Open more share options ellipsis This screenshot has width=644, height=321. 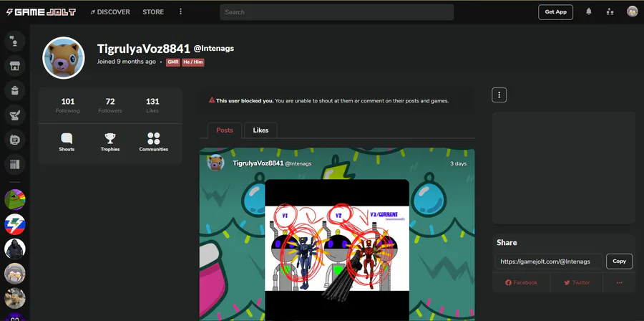[620, 283]
